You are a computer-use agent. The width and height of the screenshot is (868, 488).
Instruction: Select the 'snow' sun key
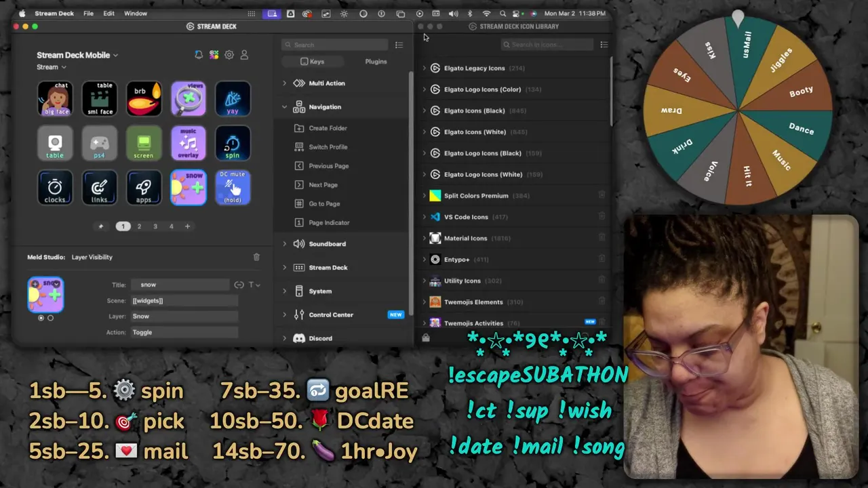[189, 188]
